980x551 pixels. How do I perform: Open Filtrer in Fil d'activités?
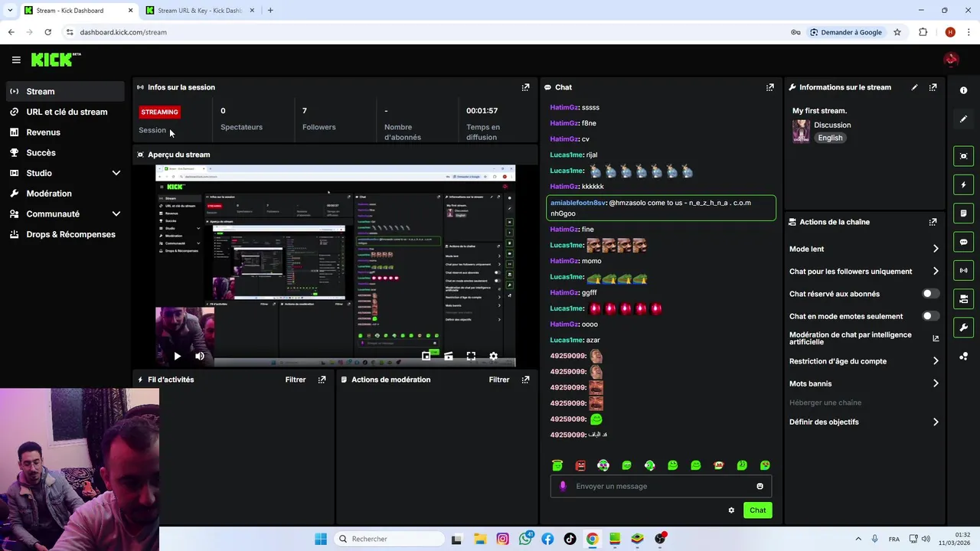pos(296,380)
